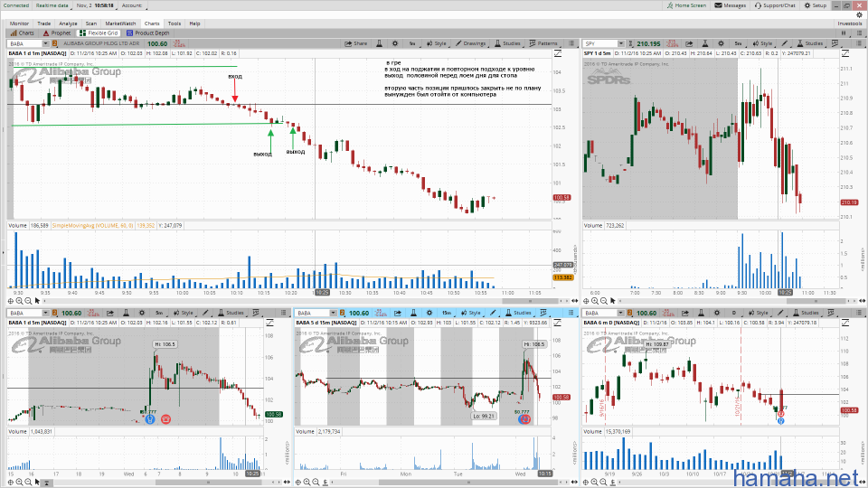Image resolution: width=868 pixels, height=488 pixels.
Task: Select the pointer tool under BABA 1m chart
Action: (37, 301)
